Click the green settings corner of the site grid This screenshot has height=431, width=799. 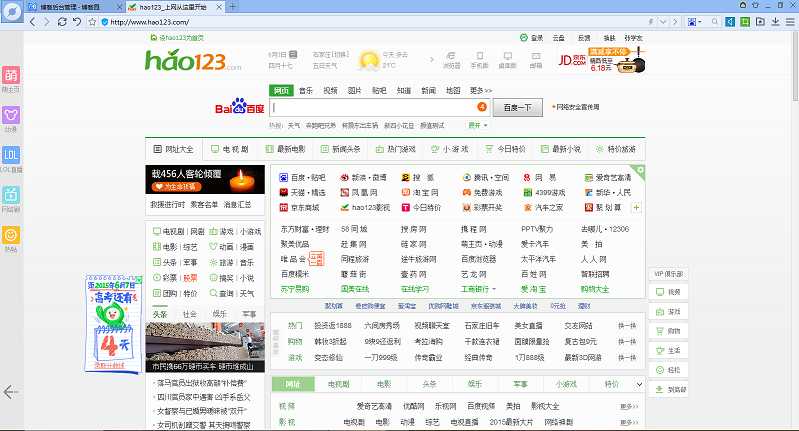(639, 170)
